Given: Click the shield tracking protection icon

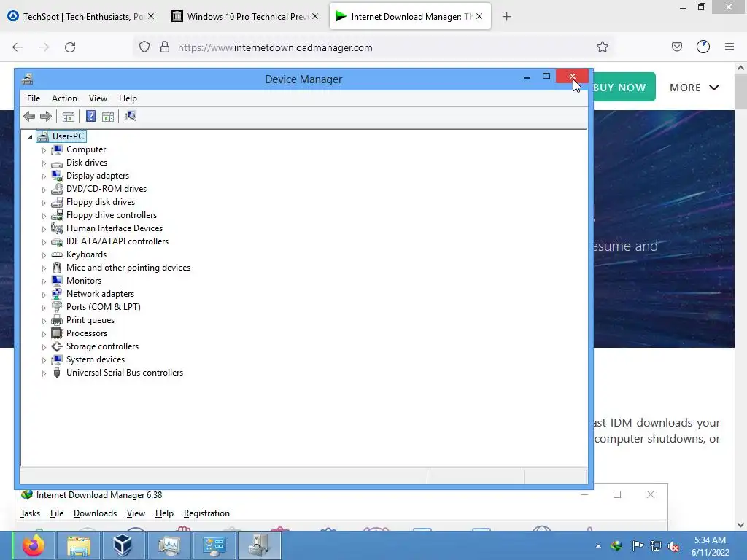Looking at the screenshot, I should point(144,47).
